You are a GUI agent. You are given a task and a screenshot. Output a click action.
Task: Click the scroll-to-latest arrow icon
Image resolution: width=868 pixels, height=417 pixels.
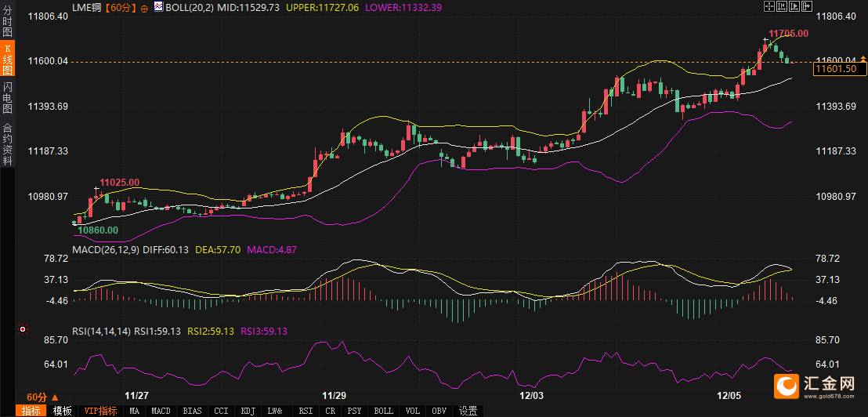(806, 6)
